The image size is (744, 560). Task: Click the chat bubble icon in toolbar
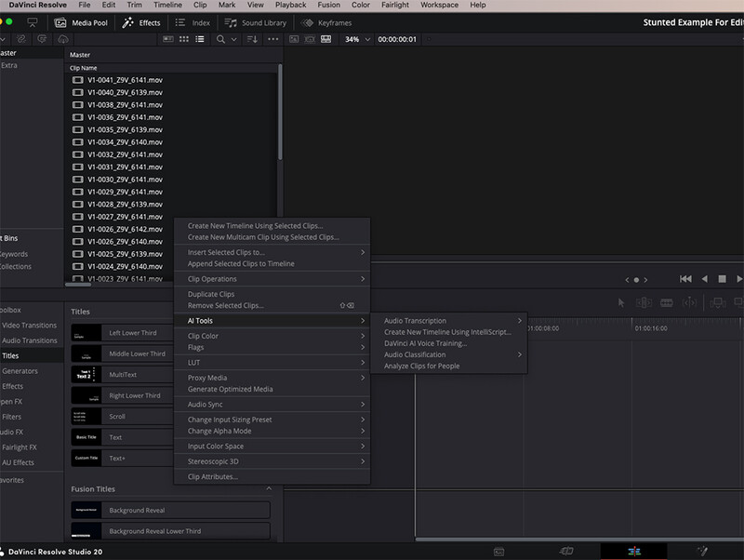coord(42,39)
